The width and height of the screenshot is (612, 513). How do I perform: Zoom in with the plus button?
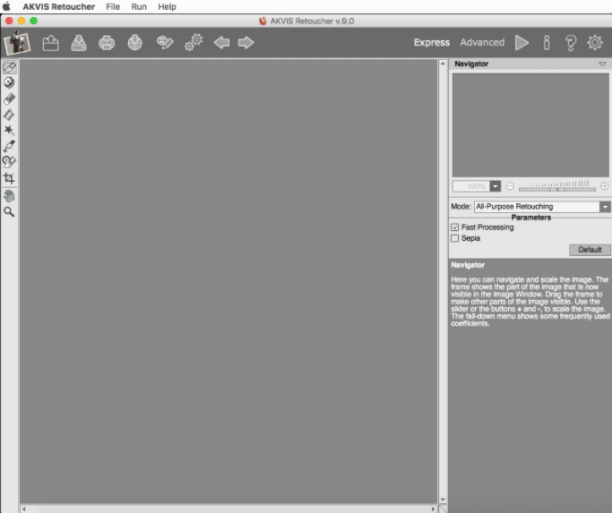click(x=604, y=186)
